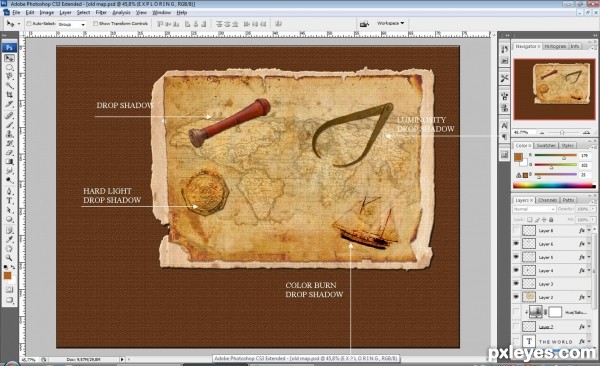Hide Layer 6 using its eye icon

pyautogui.click(x=516, y=244)
